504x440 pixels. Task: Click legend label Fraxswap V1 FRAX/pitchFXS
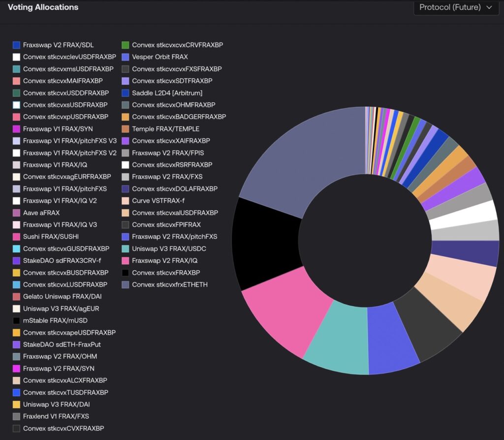point(65,189)
